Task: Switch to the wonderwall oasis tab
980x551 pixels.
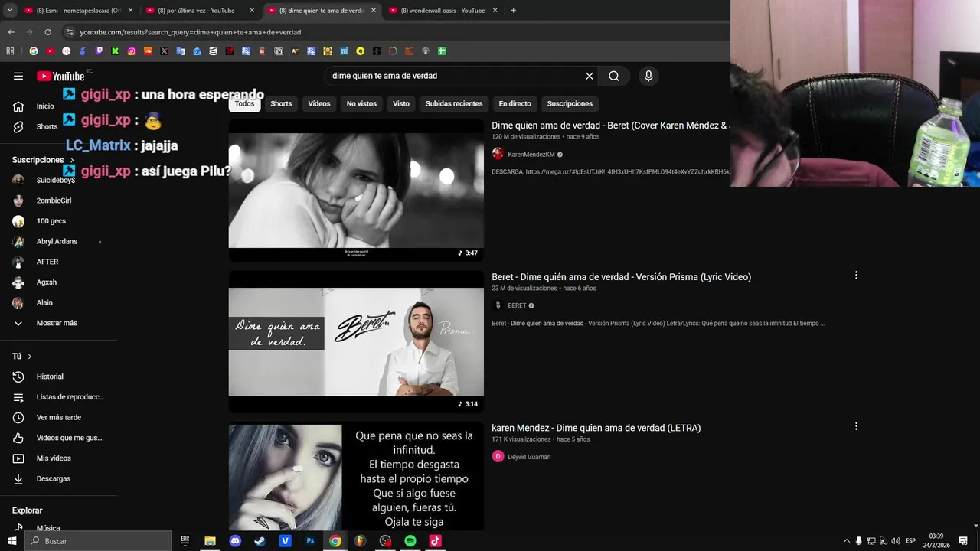Action: [x=444, y=11]
